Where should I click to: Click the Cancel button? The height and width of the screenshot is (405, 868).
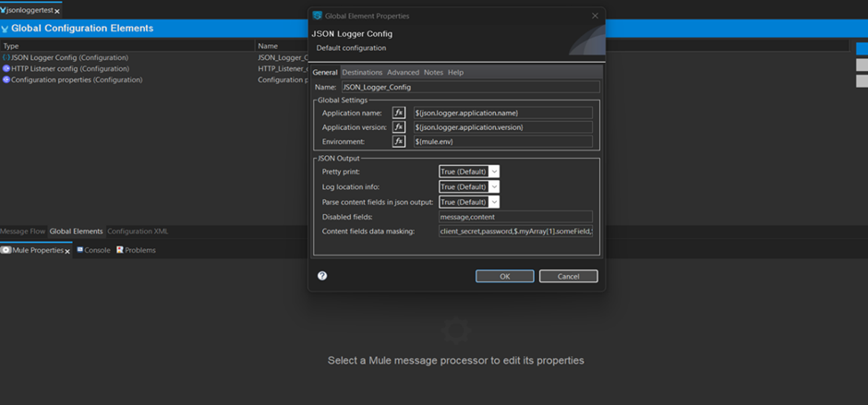pos(568,276)
